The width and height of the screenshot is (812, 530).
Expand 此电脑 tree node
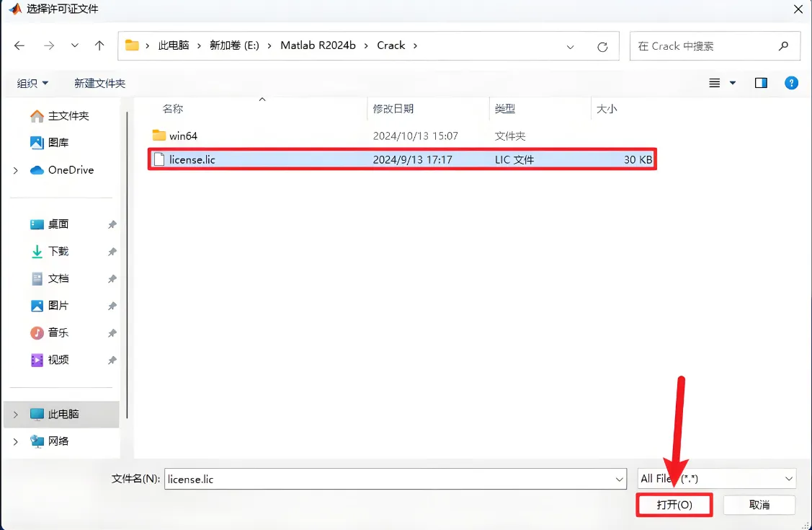point(16,414)
